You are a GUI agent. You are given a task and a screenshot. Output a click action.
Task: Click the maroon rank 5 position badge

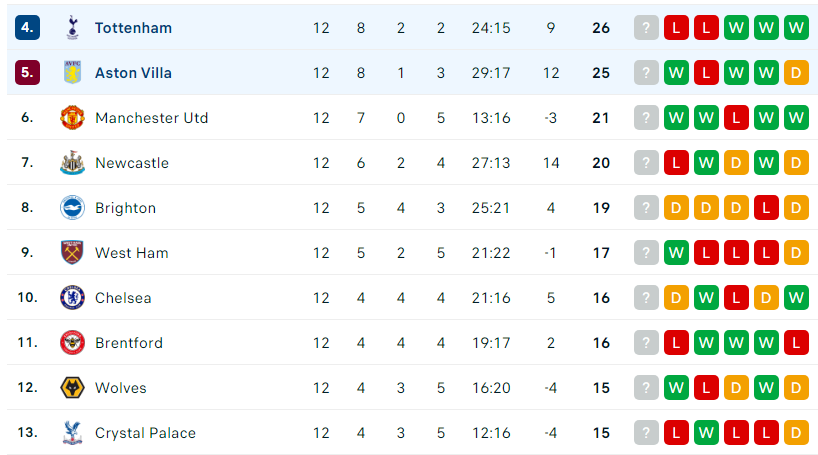point(28,73)
